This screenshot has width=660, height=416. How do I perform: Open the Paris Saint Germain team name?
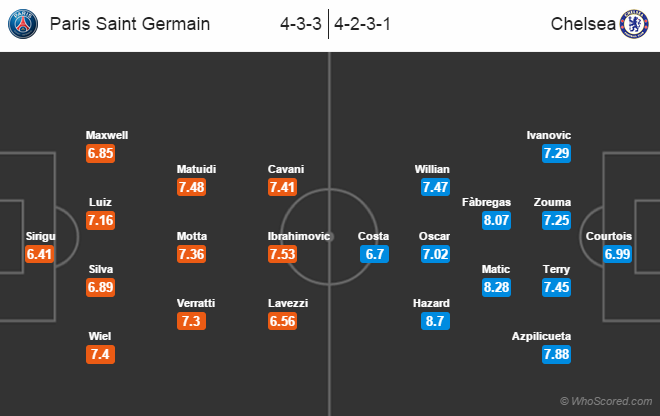point(130,23)
